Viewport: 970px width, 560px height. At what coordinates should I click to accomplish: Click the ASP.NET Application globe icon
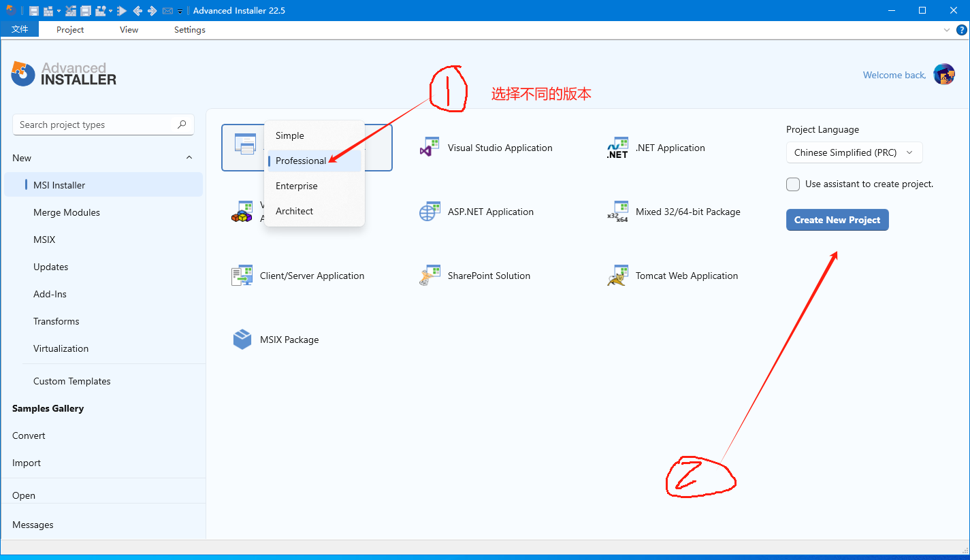tap(430, 212)
